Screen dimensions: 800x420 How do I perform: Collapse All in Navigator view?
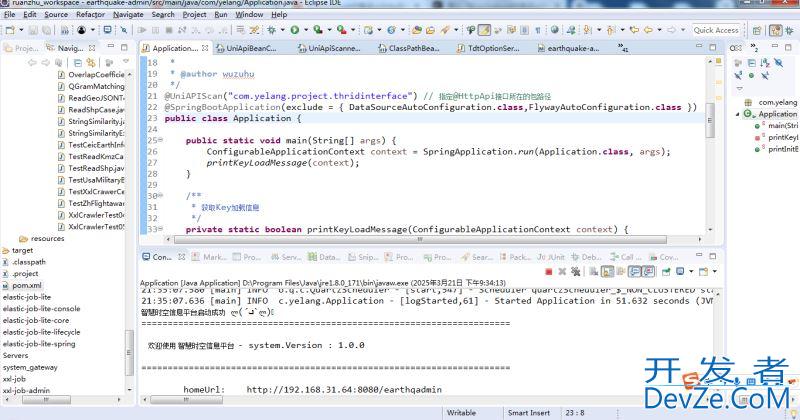78,63
